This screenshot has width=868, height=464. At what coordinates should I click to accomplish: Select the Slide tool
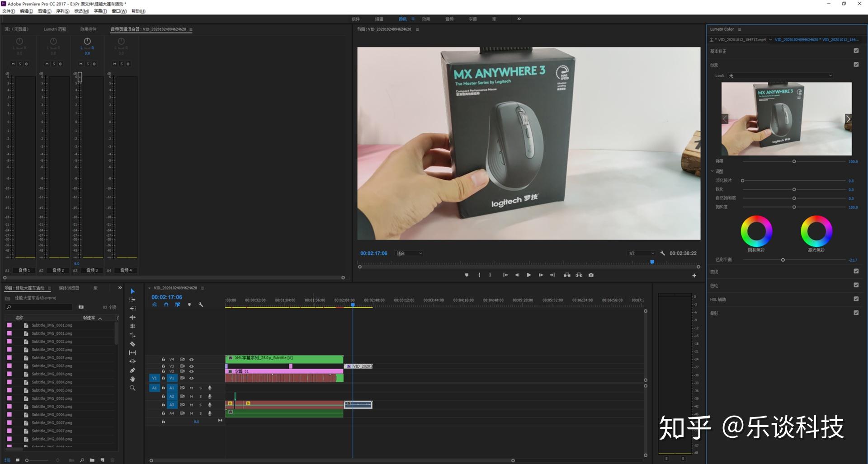pyautogui.click(x=132, y=361)
